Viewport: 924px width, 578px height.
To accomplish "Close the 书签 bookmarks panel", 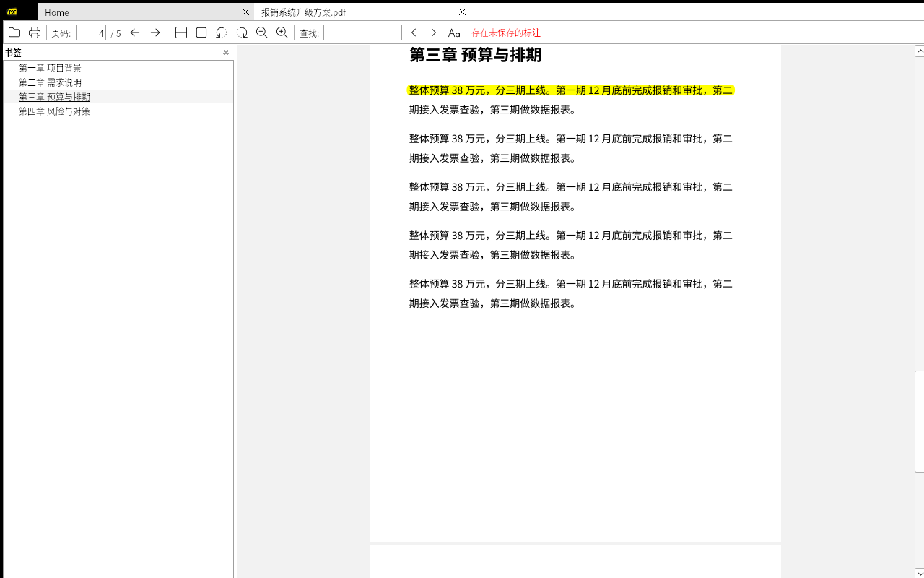I will pos(226,52).
